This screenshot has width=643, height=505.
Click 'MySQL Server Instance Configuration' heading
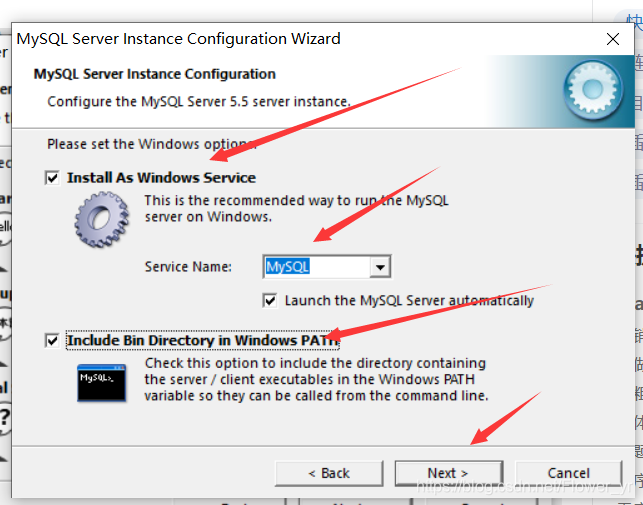click(155, 74)
